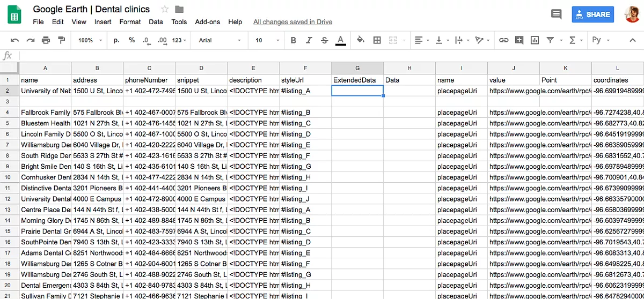The height and width of the screenshot is (299, 644).
Task: Click the Redo icon
Action: pyautogui.click(x=31, y=40)
